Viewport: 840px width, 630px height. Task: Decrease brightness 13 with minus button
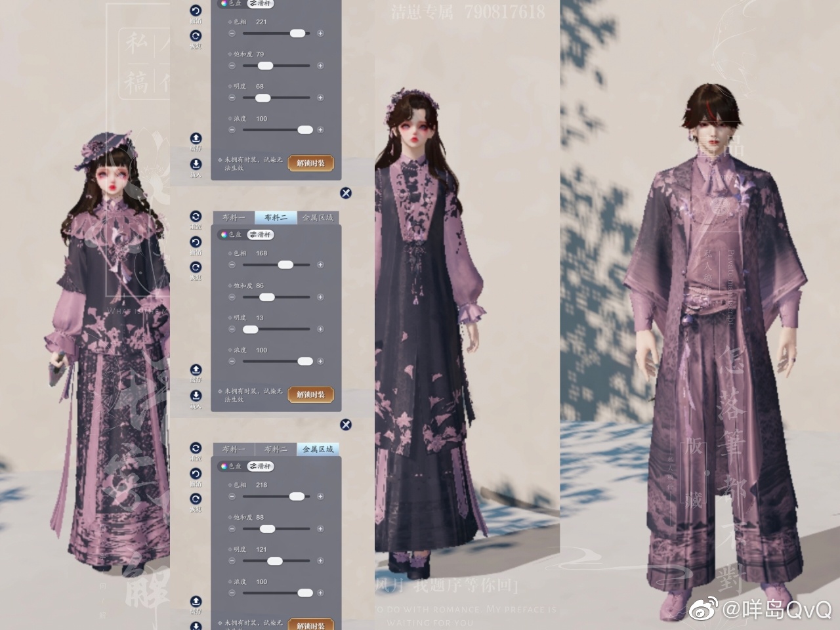[232, 329]
